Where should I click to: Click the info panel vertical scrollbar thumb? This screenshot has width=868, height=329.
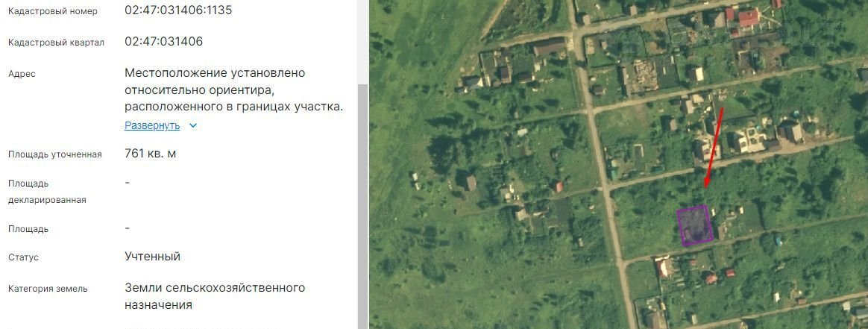pos(363,206)
